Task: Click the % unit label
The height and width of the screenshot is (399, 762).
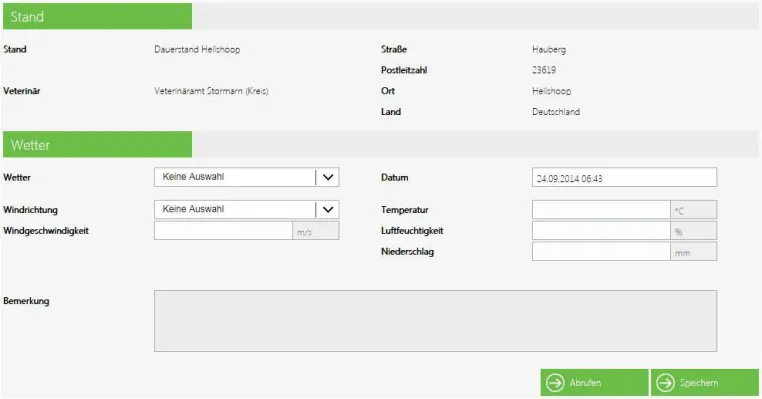Action: pyautogui.click(x=678, y=232)
